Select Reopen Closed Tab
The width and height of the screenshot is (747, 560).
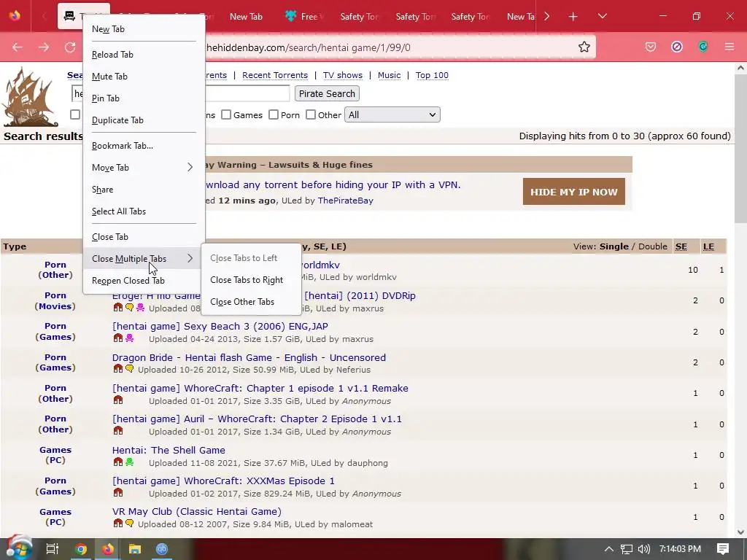coord(144,281)
